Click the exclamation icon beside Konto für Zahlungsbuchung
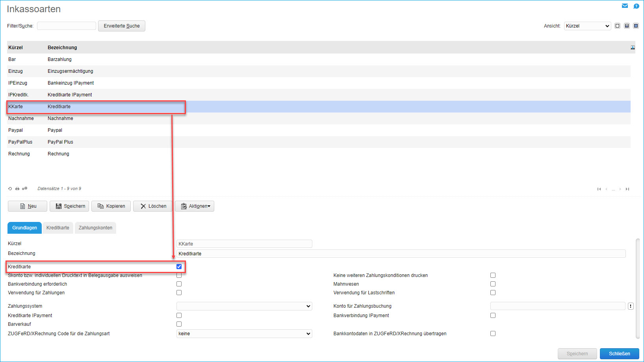This screenshot has height=362, width=644. (x=631, y=306)
